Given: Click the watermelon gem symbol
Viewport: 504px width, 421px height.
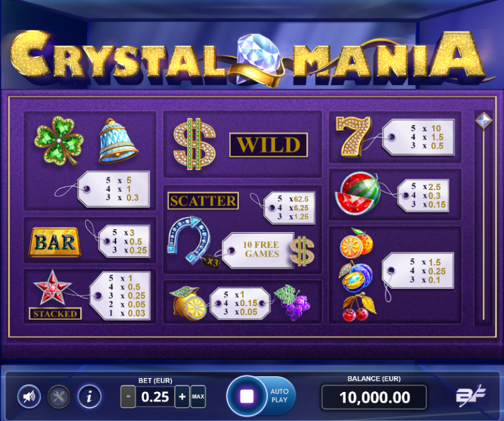Looking at the screenshot, I should pos(358,193).
